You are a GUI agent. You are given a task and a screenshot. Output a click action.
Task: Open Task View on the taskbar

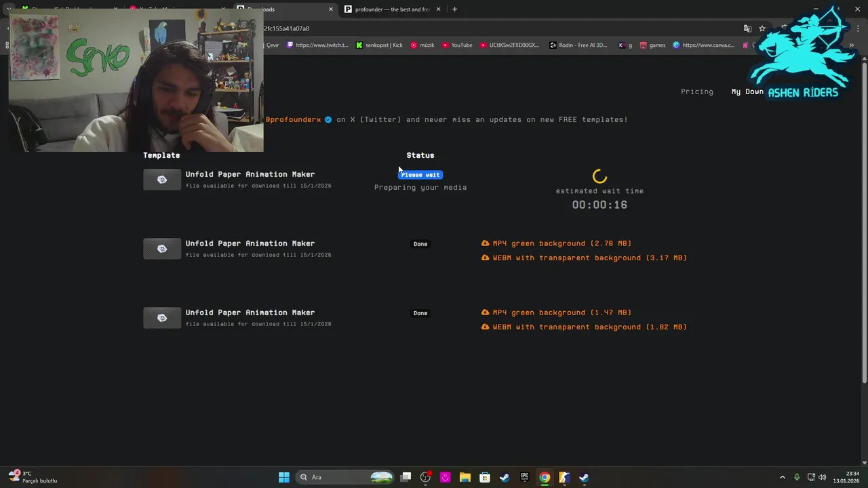[406, 477]
